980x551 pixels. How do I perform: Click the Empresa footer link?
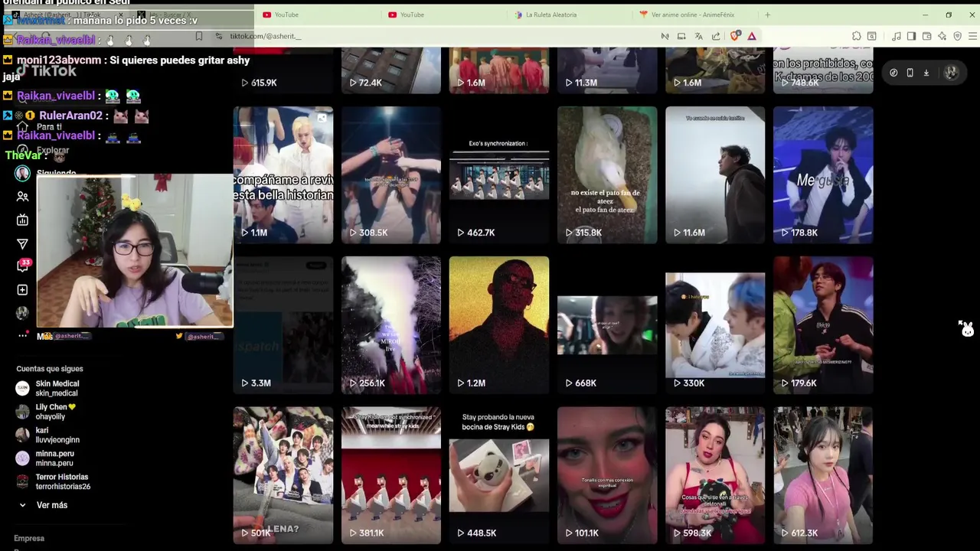pos(29,538)
